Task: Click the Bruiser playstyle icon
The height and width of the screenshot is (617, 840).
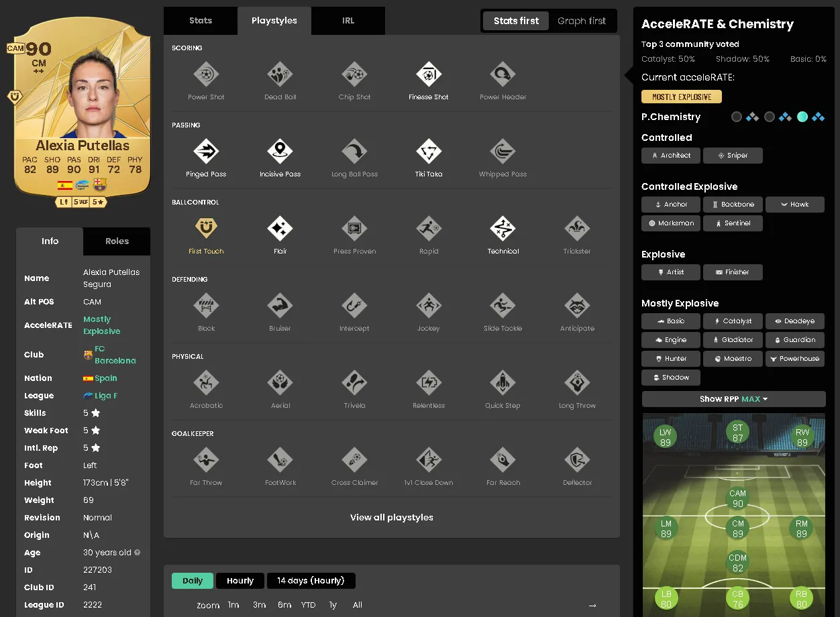Action: 280,306
